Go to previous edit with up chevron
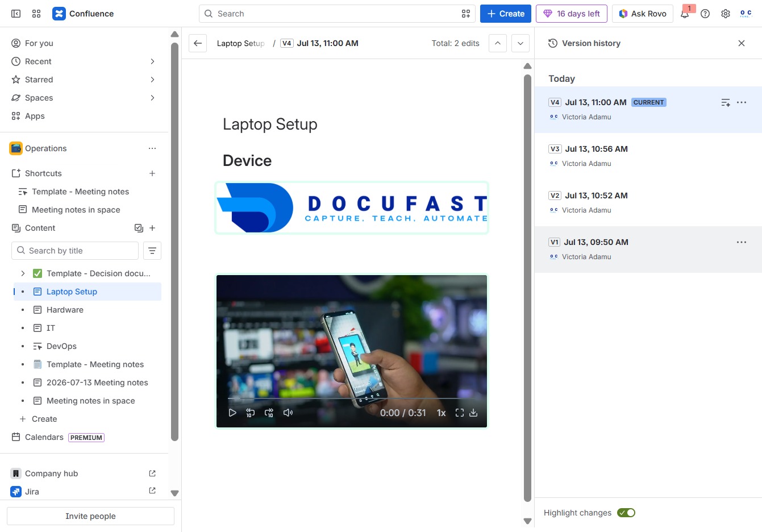Screen dimensions: 762x532 pyautogui.click(x=498, y=43)
